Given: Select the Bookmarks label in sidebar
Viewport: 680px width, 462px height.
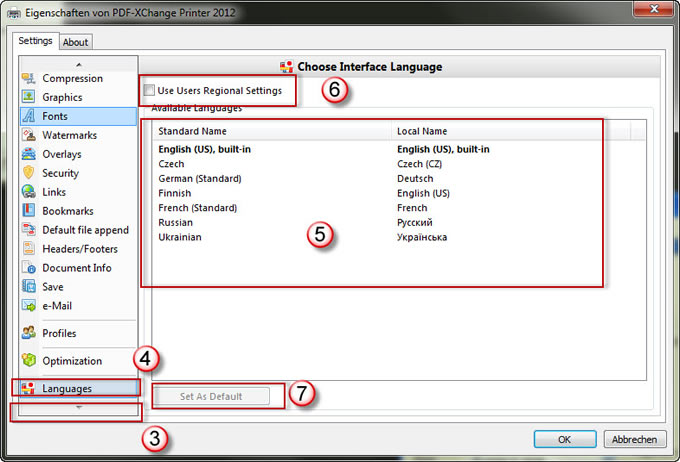Looking at the screenshot, I should point(68,211).
